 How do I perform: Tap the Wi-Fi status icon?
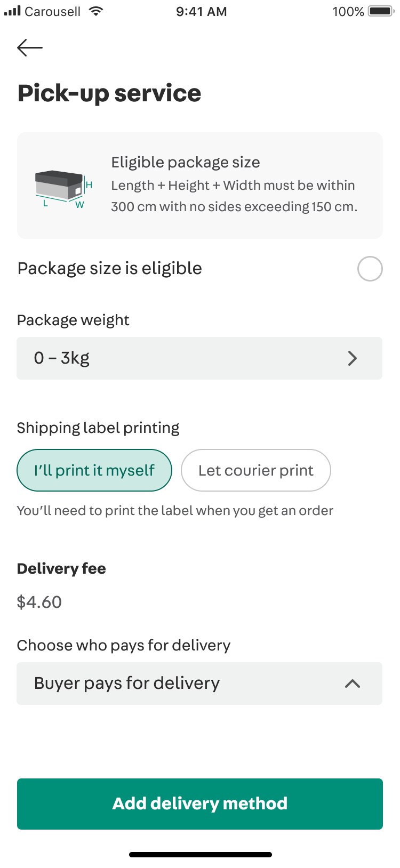pyautogui.click(x=96, y=11)
